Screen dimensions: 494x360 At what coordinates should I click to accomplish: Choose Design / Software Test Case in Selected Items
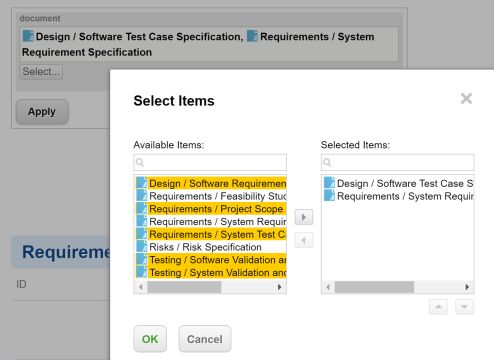tap(398, 183)
